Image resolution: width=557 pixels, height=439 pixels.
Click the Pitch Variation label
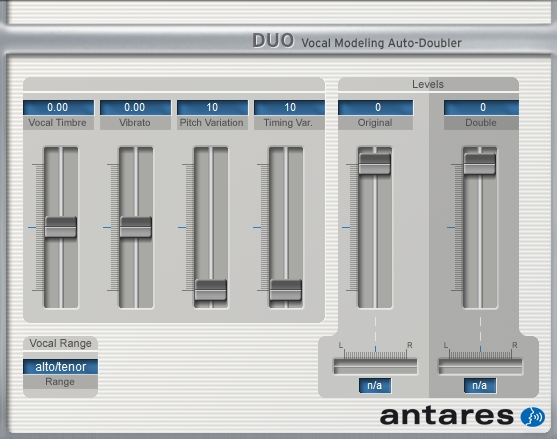(x=211, y=123)
